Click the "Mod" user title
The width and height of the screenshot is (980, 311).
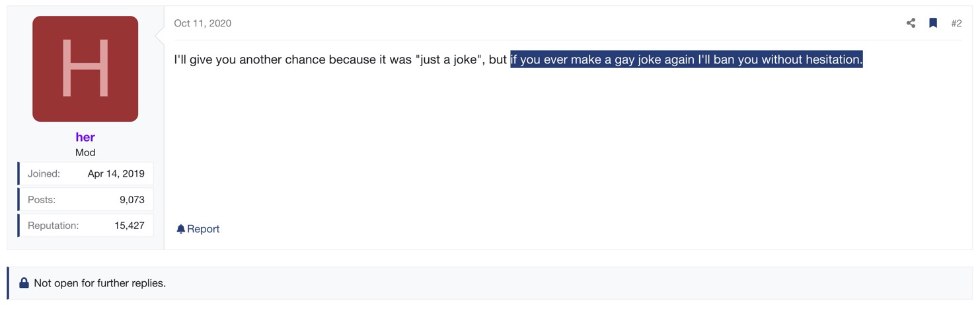coord(85,152)
